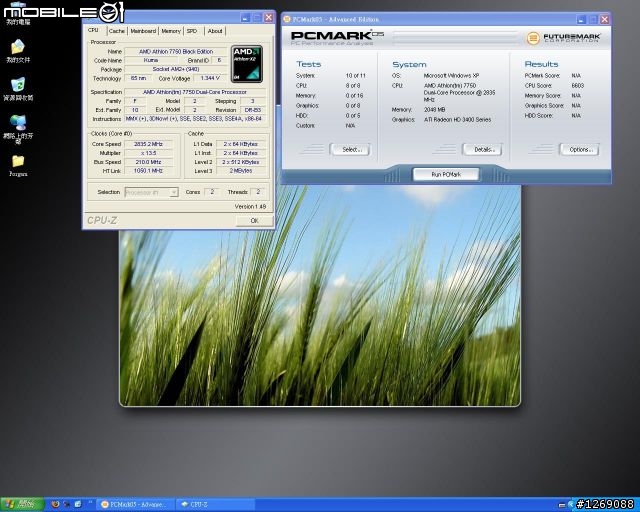The width and height of the screenshot is (640, 512).
Task: Click the Futuremark logo in PCMark05
Action: click(x=563, y=38)
